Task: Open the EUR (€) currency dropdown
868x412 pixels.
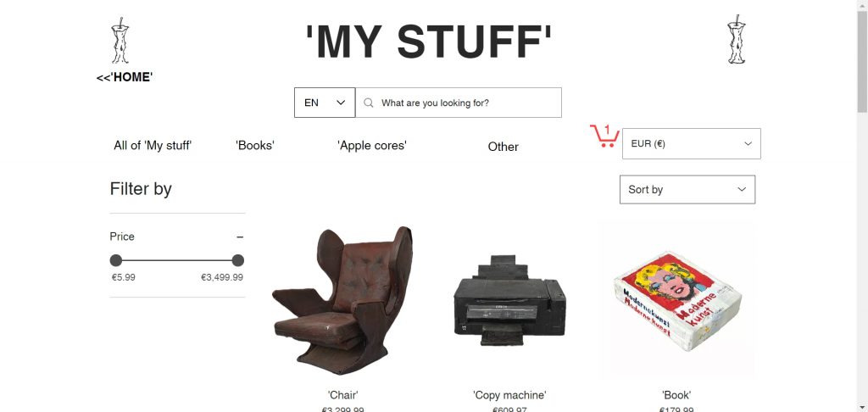Action: (692, 143)
